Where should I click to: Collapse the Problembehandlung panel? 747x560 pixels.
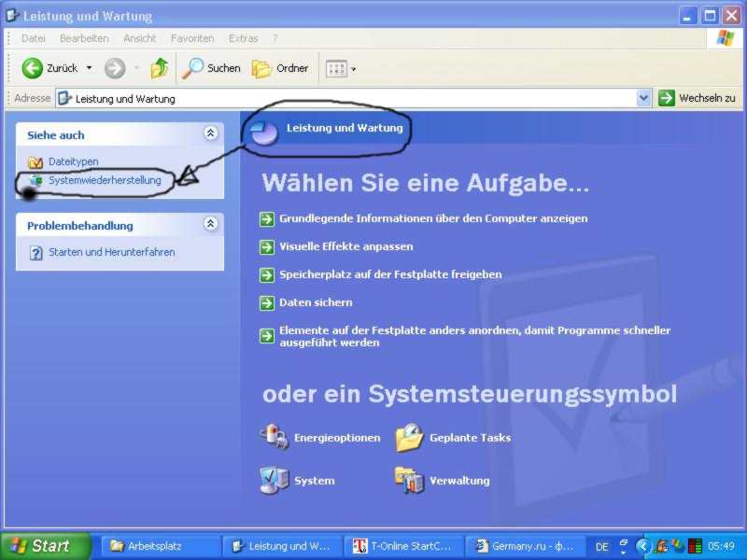coord(211,224)
